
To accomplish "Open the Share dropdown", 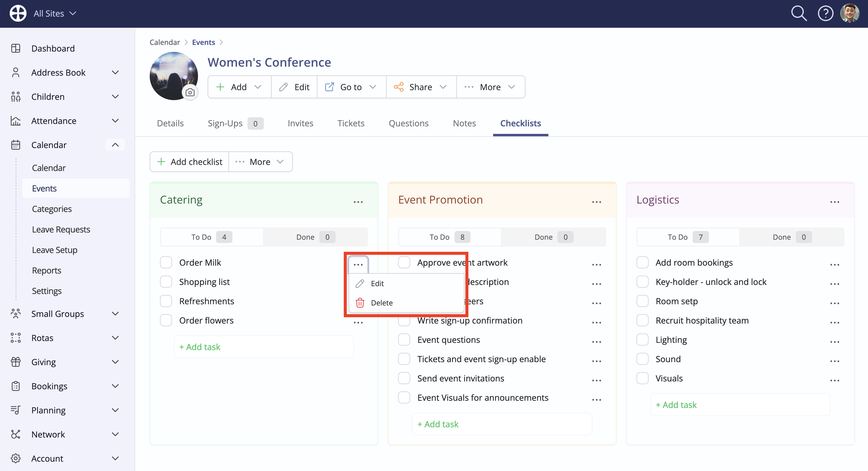I will [x=421, y=87].
